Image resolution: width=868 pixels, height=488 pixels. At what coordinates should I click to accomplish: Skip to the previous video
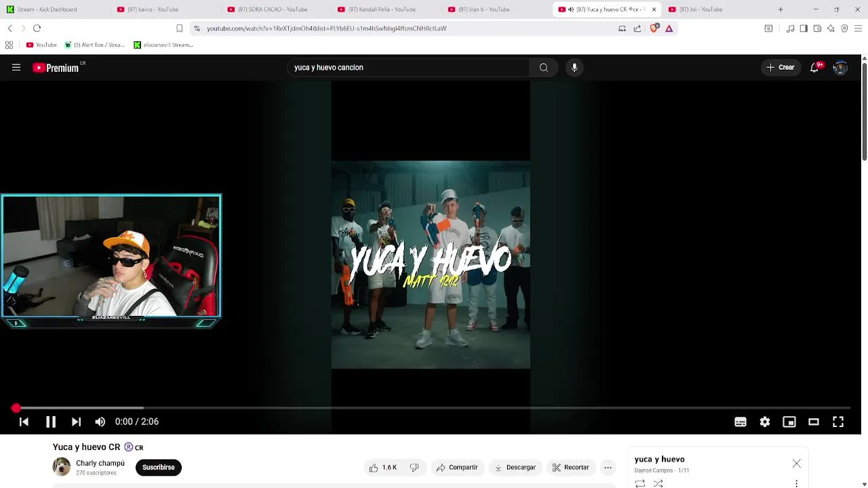[x=24, y=422]
